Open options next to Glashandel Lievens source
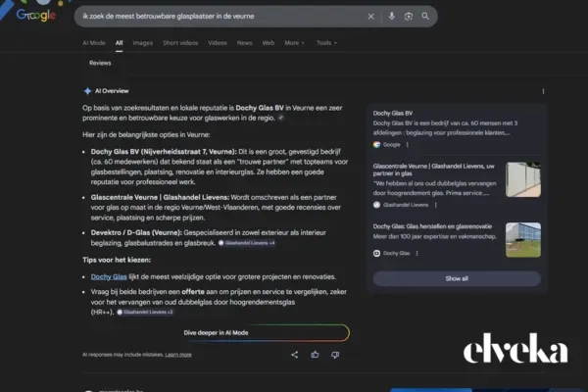The width and height of the screenshot is (588, 392). (436, 205)
